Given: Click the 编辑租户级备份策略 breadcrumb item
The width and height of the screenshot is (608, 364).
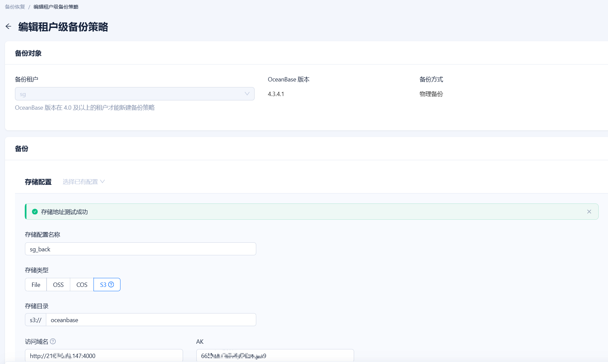Looking at the screenshot, I should [x=56, y=7].
